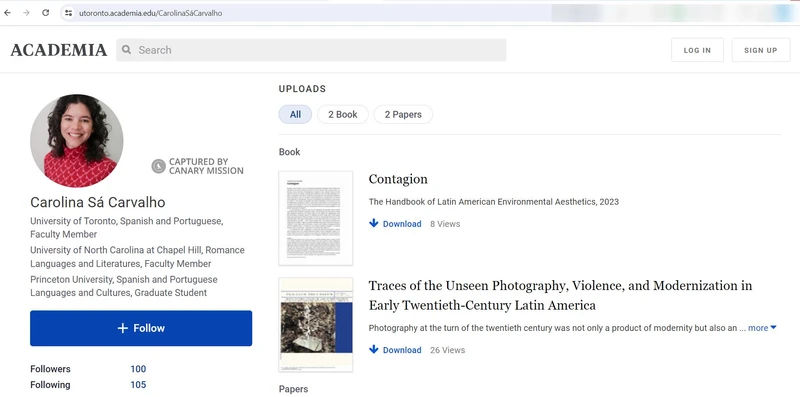Click Princeton University affiliation text
Screen dimensions: 800x397
(123, 286)
